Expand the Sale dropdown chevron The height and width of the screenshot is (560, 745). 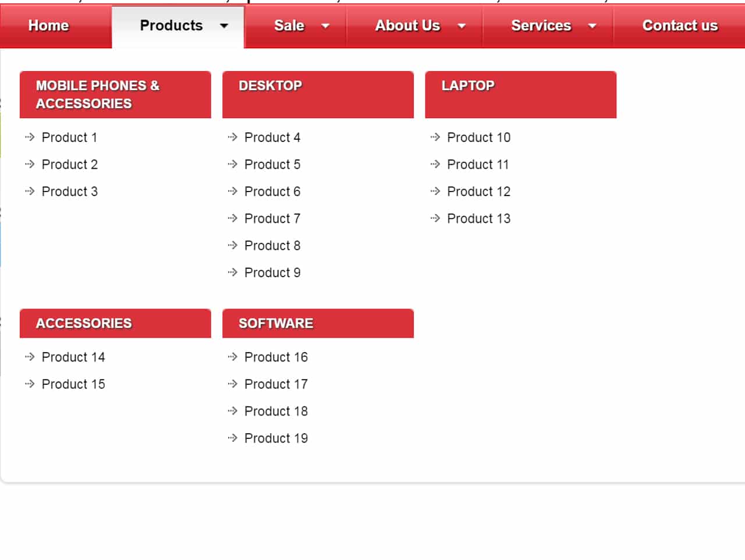[x=325, y=26]
